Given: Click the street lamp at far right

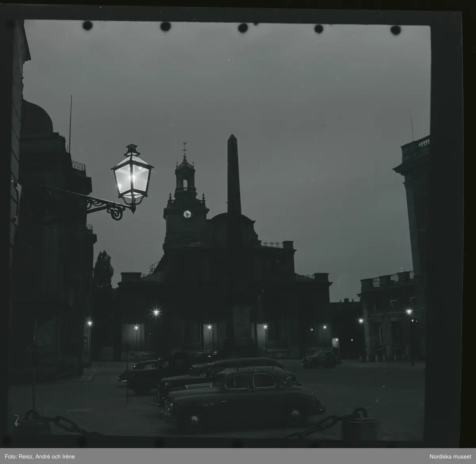Looking at the screenshot, I should coord(409,313).
